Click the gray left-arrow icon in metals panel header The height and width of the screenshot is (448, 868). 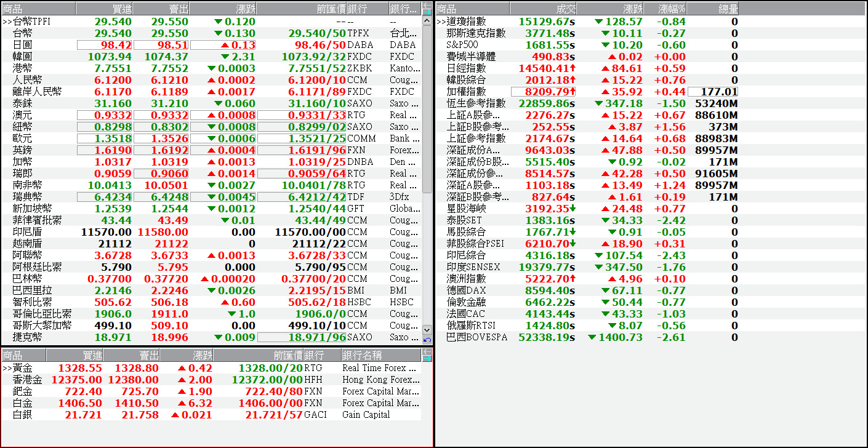tap(427, 351)
